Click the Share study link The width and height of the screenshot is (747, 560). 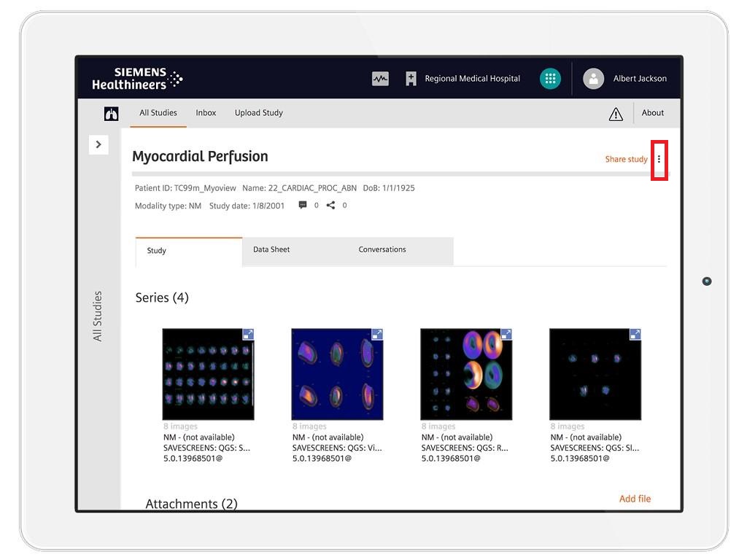626,159
